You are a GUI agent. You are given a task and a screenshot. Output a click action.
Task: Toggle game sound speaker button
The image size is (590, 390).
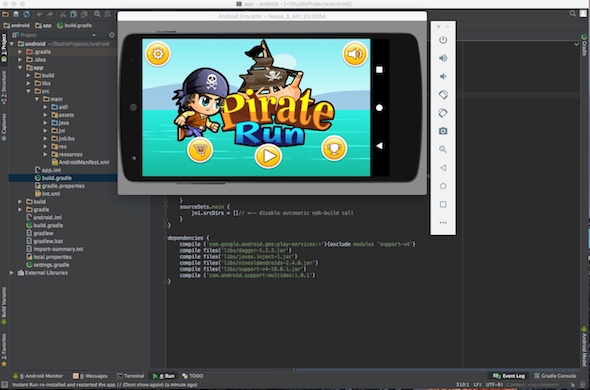click(x=354, y=54)
